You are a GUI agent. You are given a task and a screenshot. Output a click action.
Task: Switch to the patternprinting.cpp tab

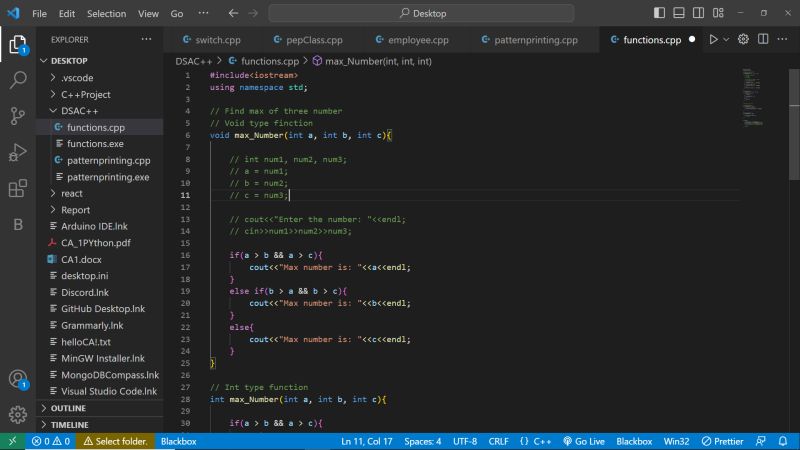530,40
